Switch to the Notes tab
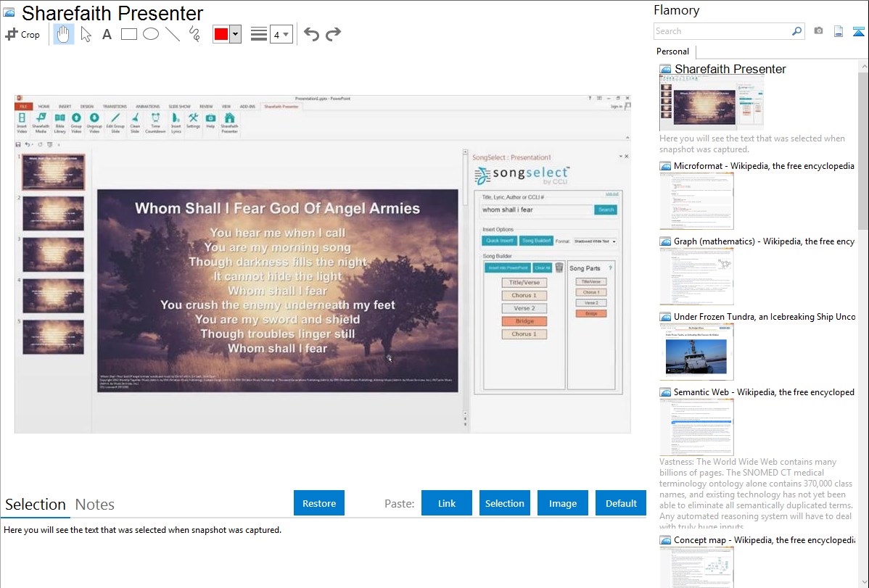 point(95,505)
